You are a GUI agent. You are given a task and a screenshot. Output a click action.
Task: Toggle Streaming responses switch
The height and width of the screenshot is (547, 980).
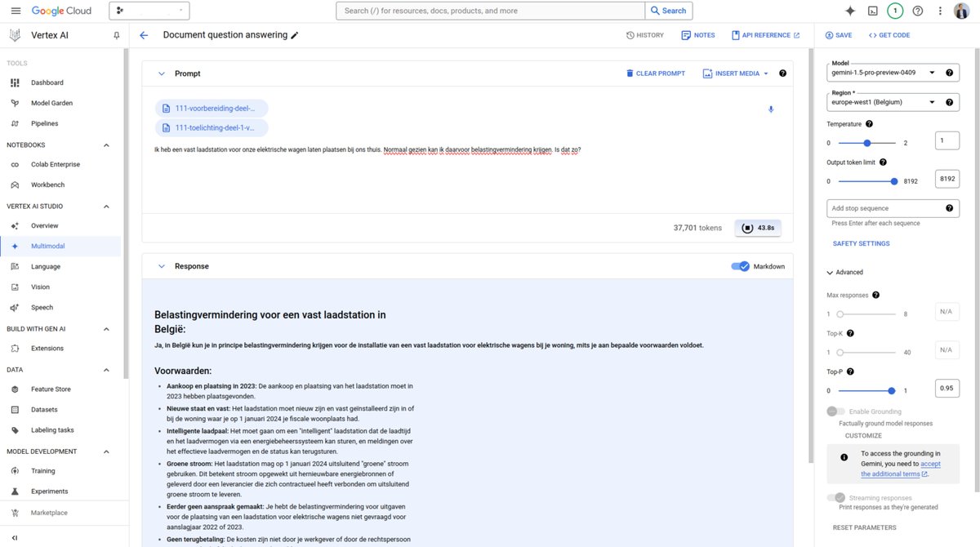tap(835, 497)
